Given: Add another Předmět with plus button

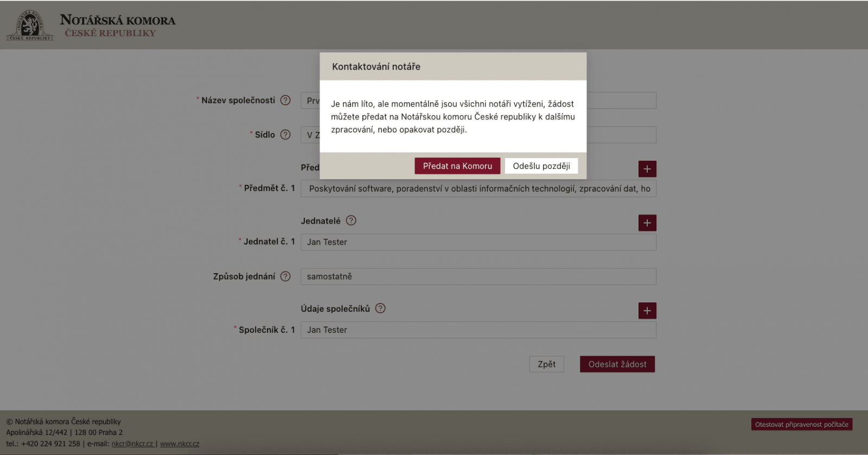Looking at the screenshot, I should coord(647,169).
